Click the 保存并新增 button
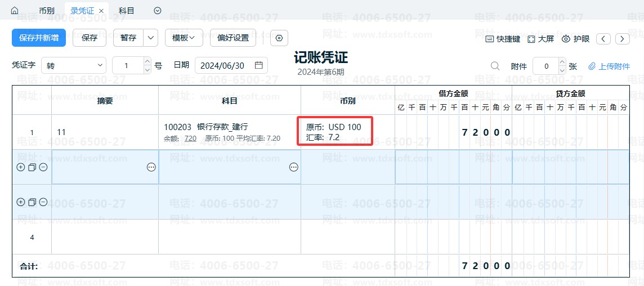This screenshot has width=644, height=286. (39, 38)
